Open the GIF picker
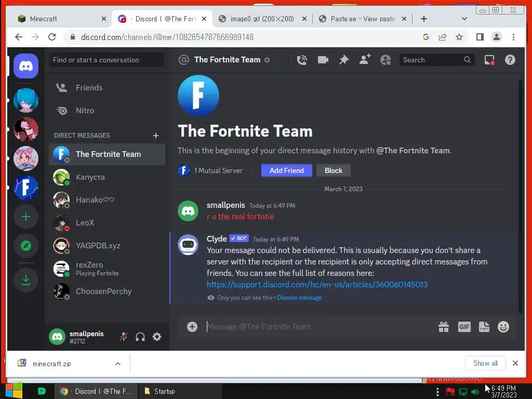Screen dimensions: 532x399 [x=464, y=327]
